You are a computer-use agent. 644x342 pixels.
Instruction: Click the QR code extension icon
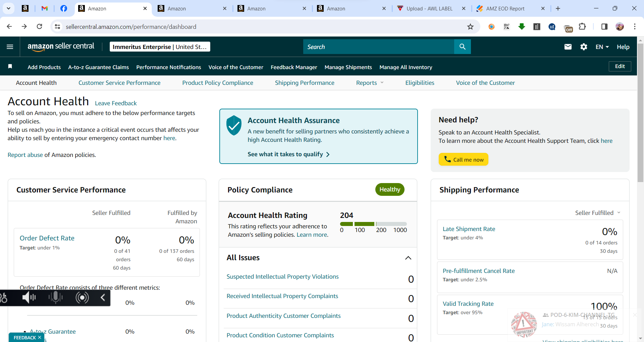[x=506, y=26]
